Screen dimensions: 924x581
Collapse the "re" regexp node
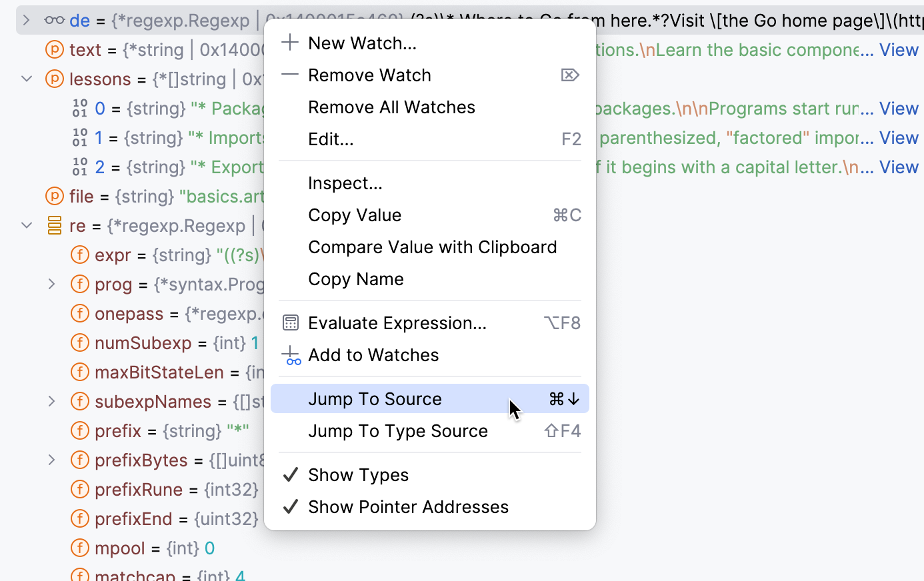27,225
